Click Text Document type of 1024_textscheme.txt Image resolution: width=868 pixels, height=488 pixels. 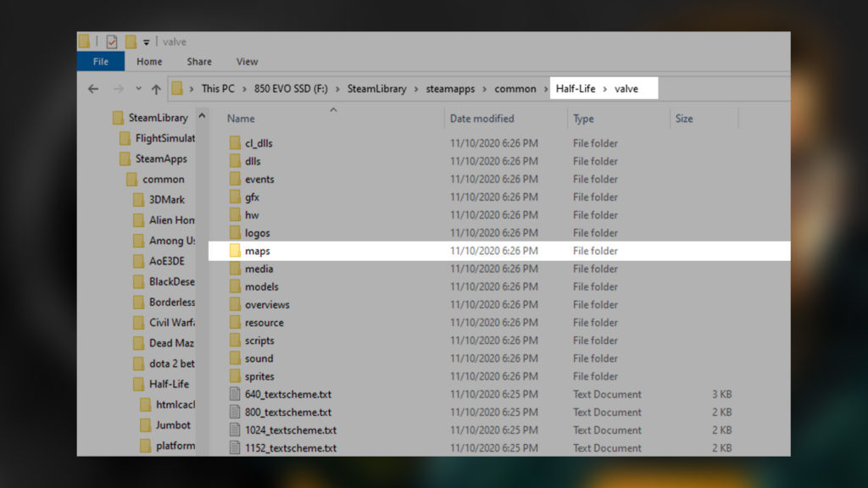click(x=607, y=430)
